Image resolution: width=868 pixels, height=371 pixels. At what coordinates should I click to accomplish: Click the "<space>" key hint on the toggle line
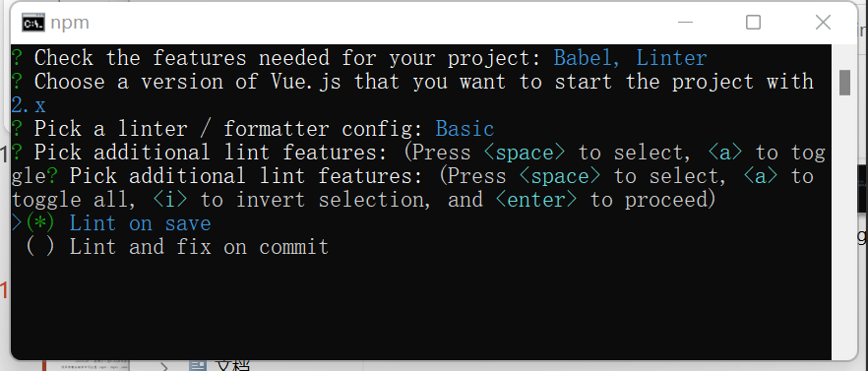pyautogui.click(x=560, y=176)
